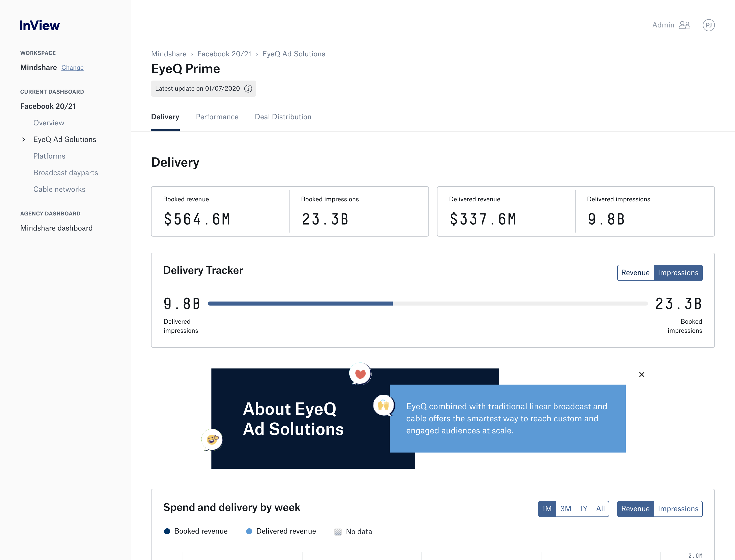This screenshot has width=735, height=560.
Task: Select the 1Y time range
Action: (x=583, y=509)
